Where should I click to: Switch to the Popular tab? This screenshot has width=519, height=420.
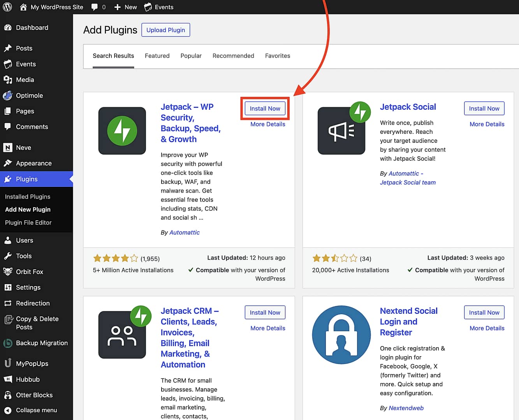pyautogui.click(x=191, y=56)
